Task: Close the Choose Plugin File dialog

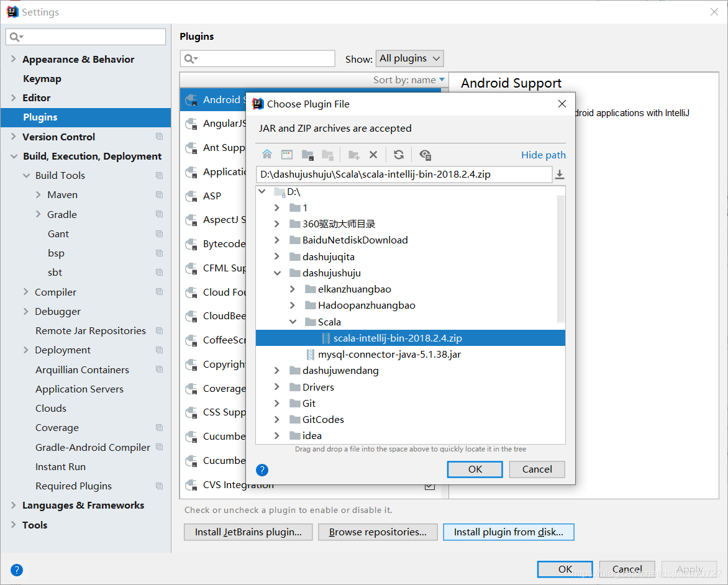Action: (562, 104)
